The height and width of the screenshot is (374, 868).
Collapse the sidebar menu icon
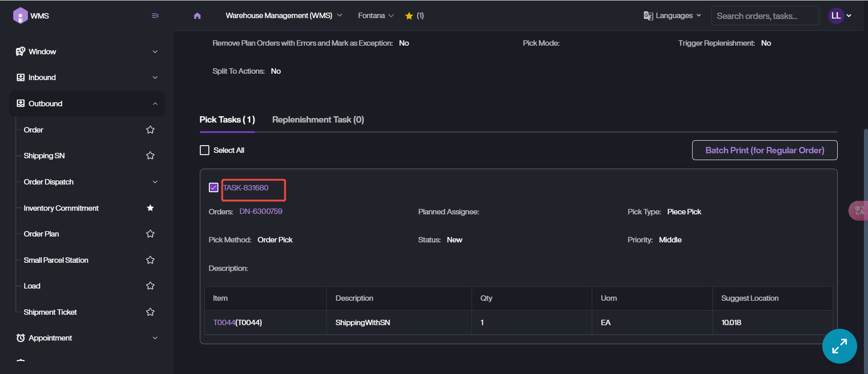[x=155, y=16]
